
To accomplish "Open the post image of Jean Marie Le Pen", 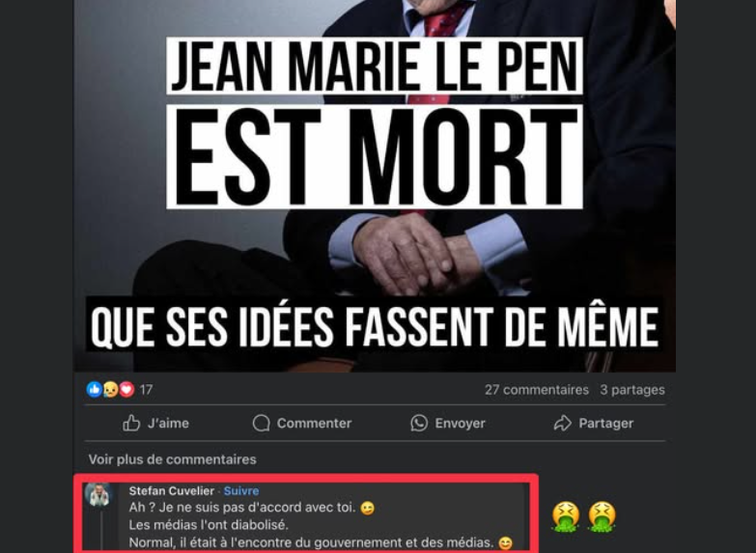I will (375, 185).
